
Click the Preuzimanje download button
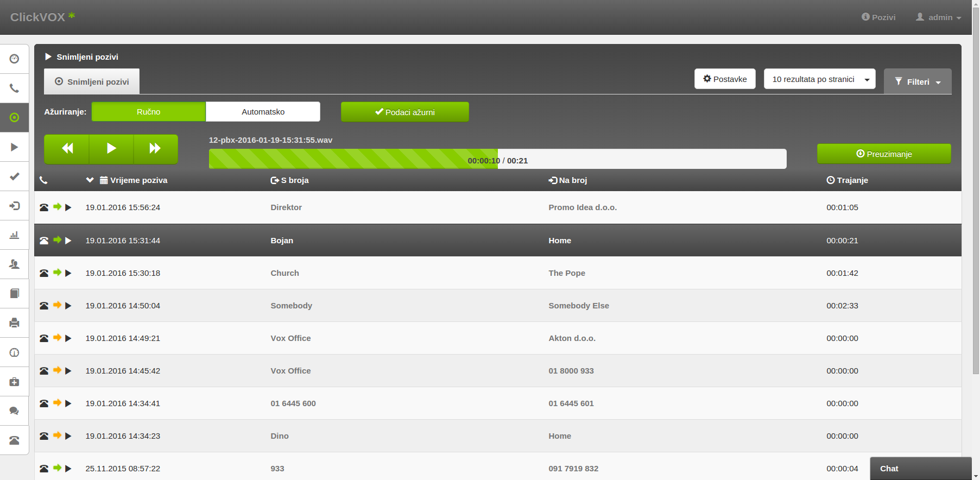(x=883, y=154)
